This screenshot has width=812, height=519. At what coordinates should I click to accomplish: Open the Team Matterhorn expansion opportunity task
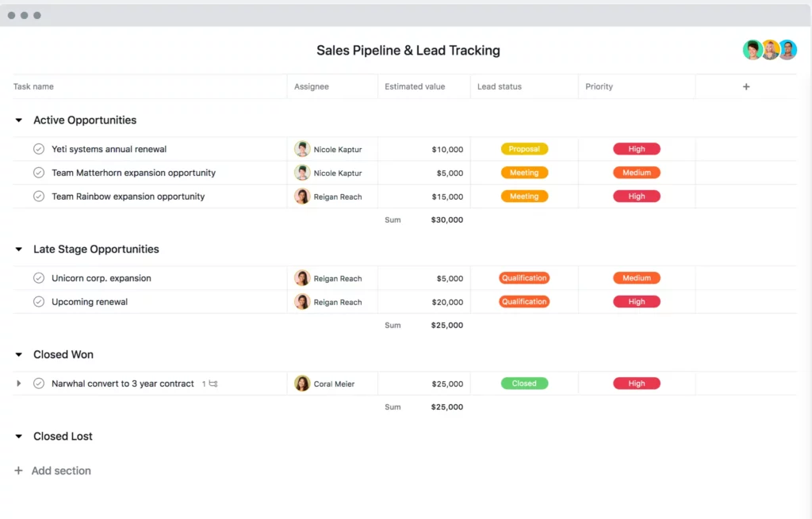click(133, 173)
